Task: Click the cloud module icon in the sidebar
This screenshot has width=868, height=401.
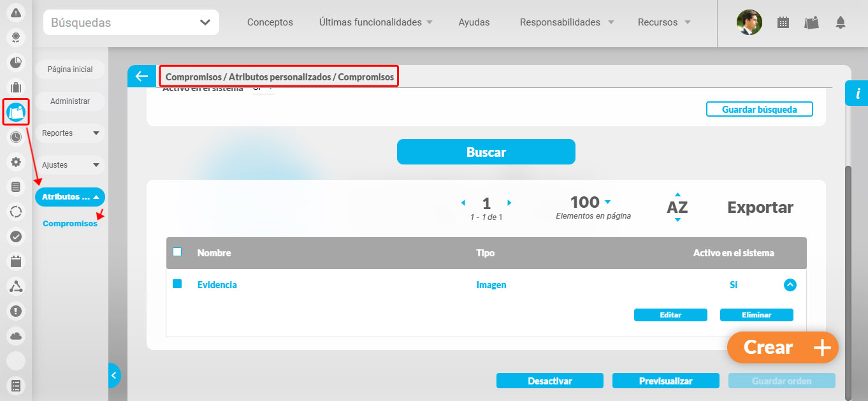Action: (15, 336)
